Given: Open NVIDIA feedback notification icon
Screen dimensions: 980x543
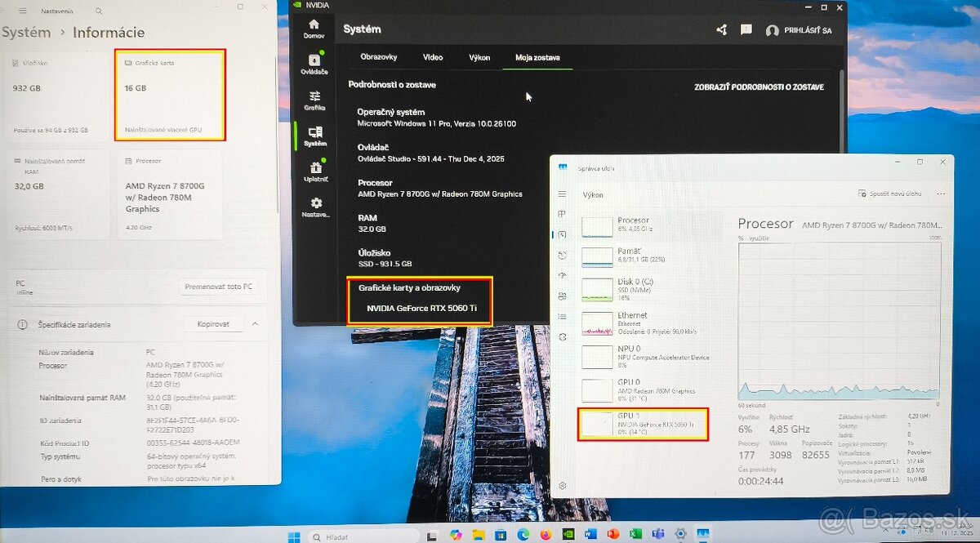Looking at the screenshot, I should (x=746, y=30).
